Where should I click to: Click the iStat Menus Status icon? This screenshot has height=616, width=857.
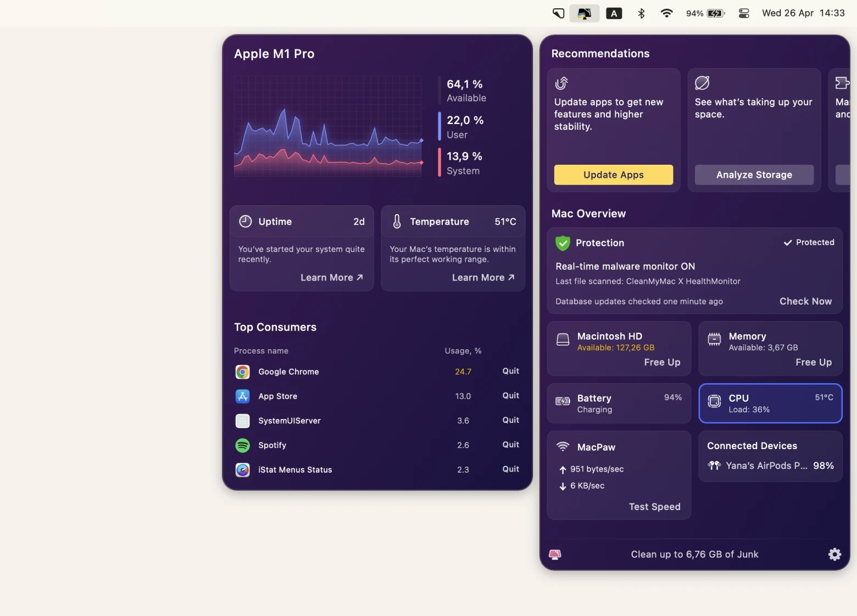pos(242,469)
